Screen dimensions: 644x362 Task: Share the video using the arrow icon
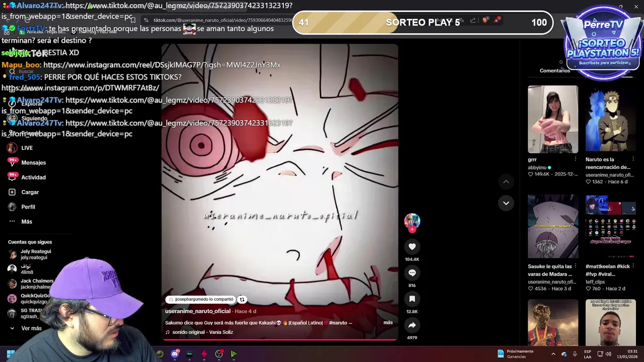(412, 325)
